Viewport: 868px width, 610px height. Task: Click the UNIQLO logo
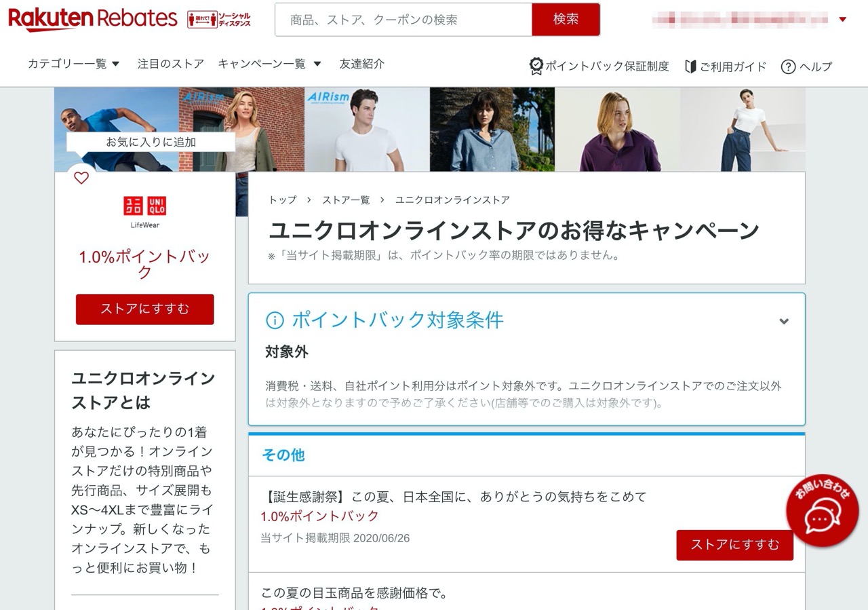144,211
